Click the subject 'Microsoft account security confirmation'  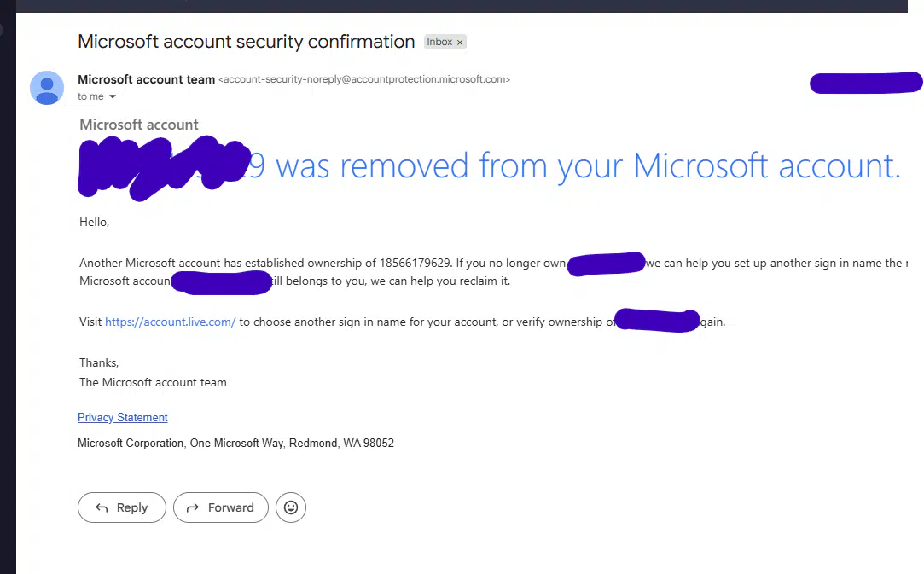247,42
